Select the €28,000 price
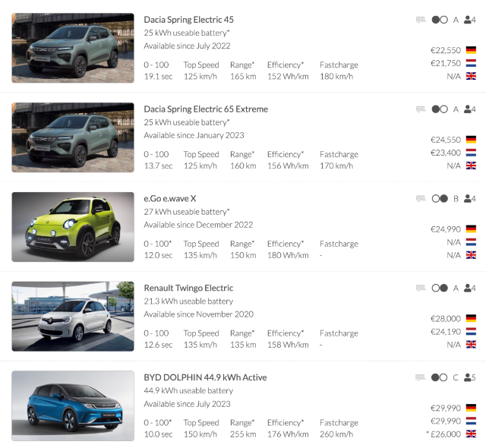The width and height of the screenshot is (486, 448). [x=446, y=318]
